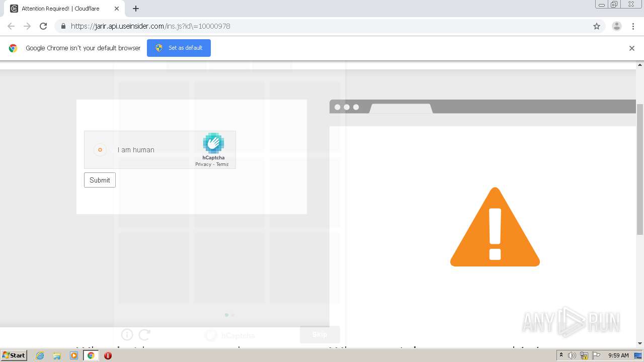This screenshot has width=644, height=362.
Task: Click scrollbar down arrow
Action: (x=640, y=343)
